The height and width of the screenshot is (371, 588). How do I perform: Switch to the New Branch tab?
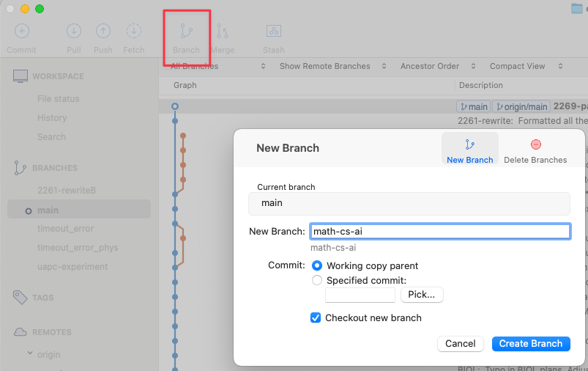pos(469,150)
